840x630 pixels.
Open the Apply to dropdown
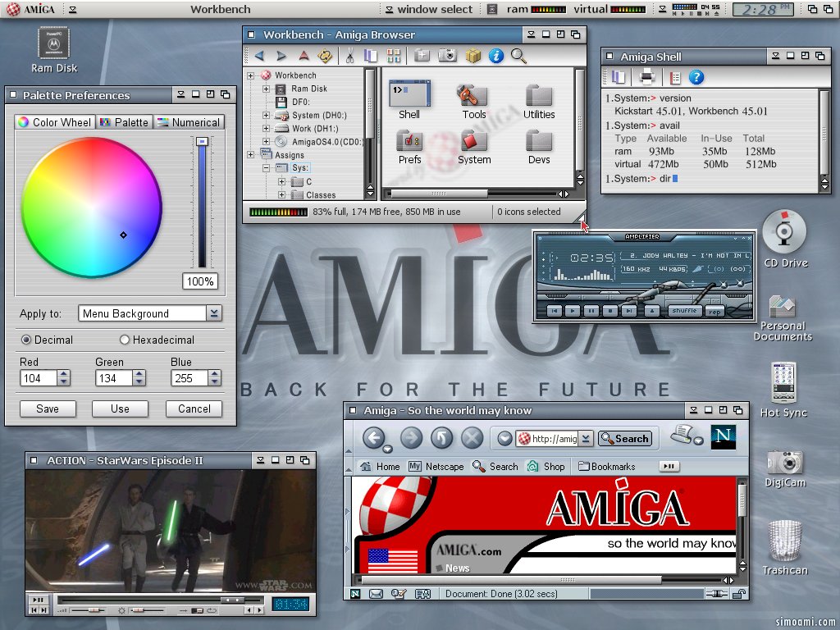(x=214, y=313)
